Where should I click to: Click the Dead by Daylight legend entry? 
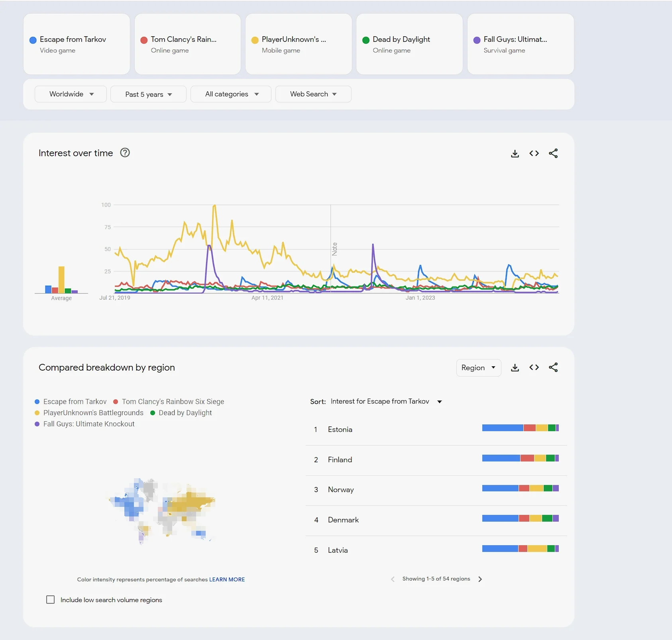[181, 413]
